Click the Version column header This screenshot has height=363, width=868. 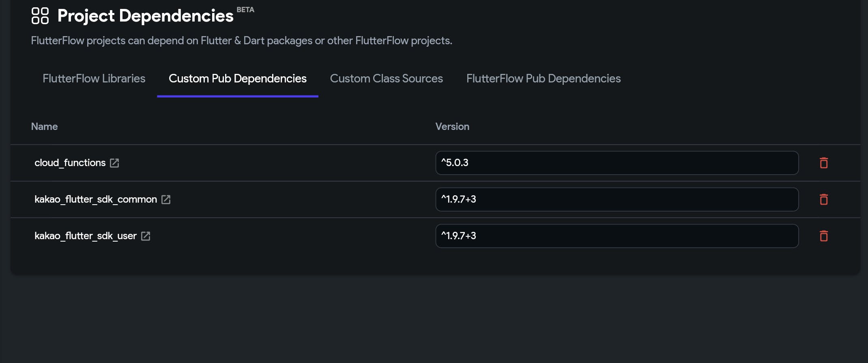pyautogui.click(x=452, y=127)
